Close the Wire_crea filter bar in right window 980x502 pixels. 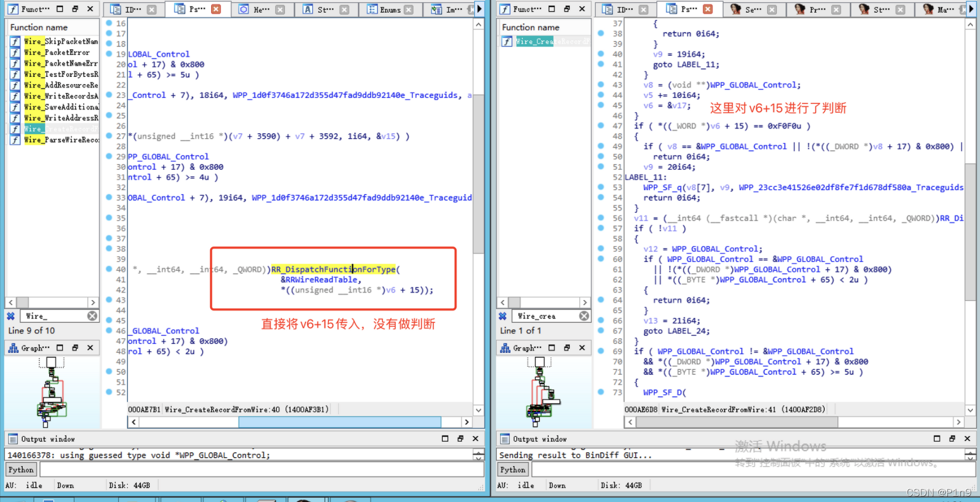[x=502, y=316]
